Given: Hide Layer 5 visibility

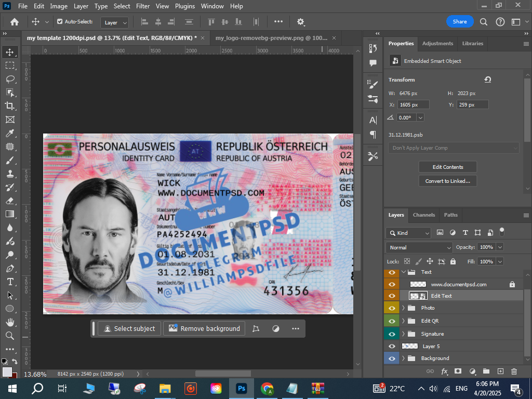Looking at the screenshot, I should (392, 346).
